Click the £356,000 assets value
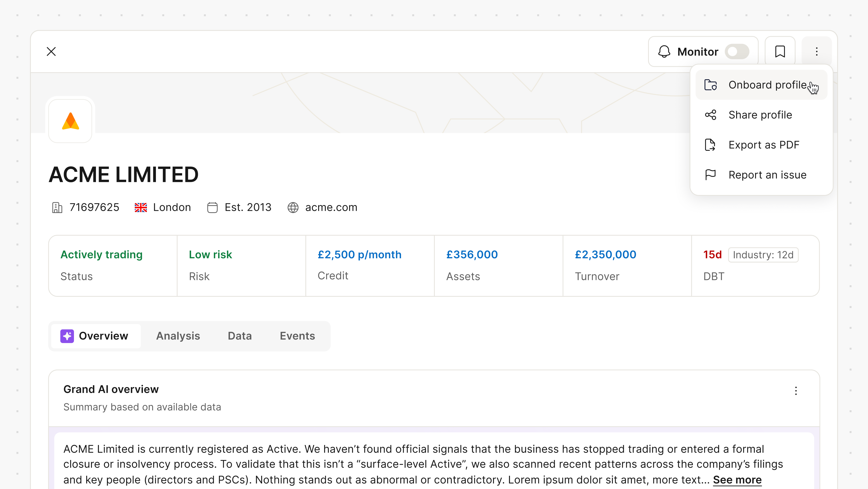Image resolution: width=868 pixels, height=489 pixels. [x=472, y=254]
